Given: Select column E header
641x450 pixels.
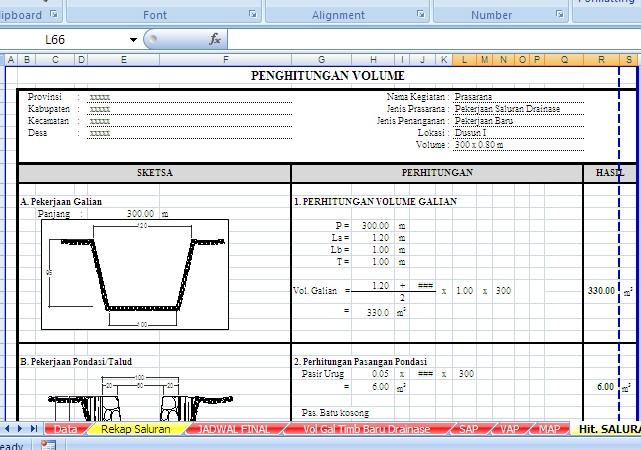Looking at the screenshot, I should [x=123, y=60].
